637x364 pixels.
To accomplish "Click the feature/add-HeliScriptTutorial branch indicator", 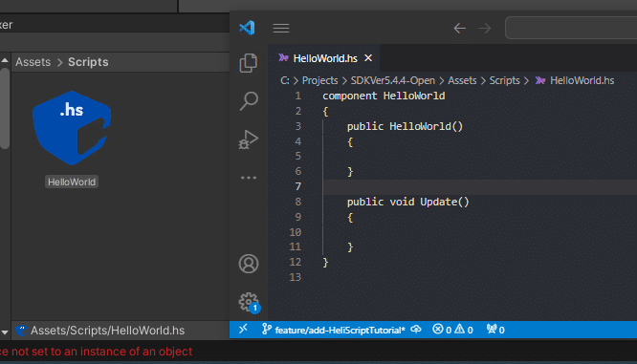I will (334, 330).
